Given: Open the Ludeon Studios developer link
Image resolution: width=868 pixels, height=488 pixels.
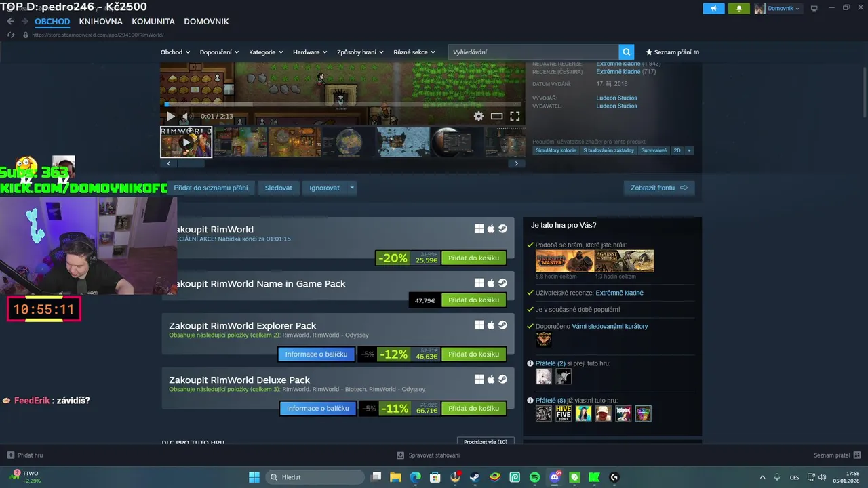Looking at the screenshot, I should point(616,98).
